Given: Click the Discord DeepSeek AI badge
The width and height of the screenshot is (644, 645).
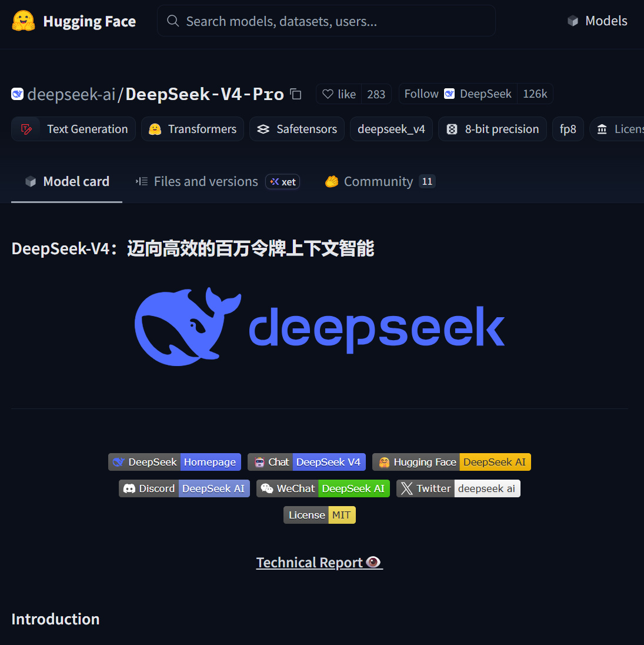Looking at the screenshot, I should 184,488.
